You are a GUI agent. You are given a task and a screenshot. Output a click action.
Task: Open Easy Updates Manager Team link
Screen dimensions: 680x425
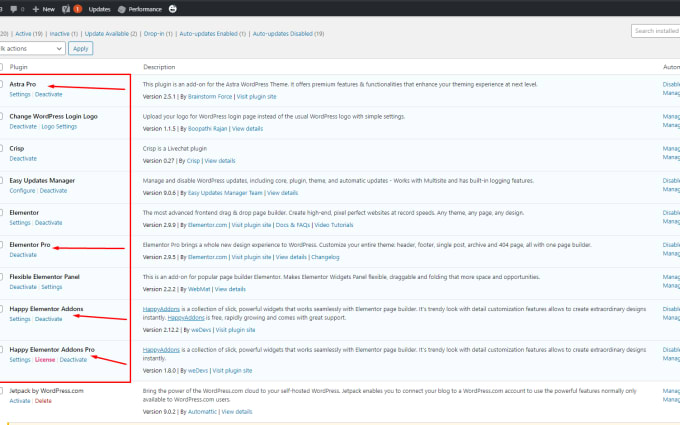[x=225, y=193]
